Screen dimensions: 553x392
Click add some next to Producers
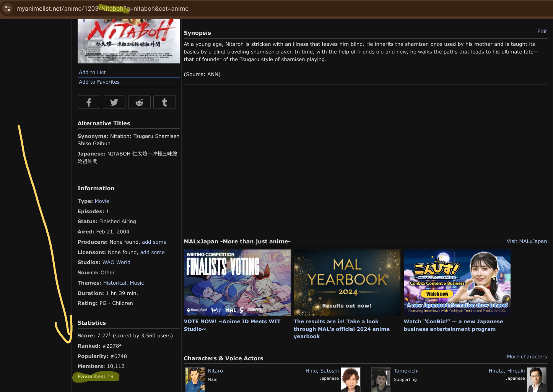(154, 242)
